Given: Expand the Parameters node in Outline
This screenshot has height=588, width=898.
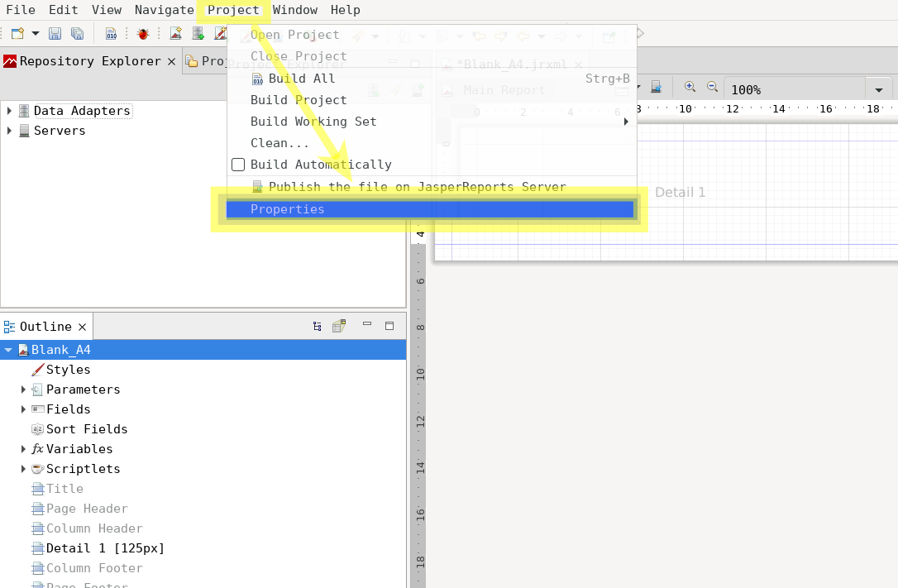Looking at the screenshot, I should [23, 390].
